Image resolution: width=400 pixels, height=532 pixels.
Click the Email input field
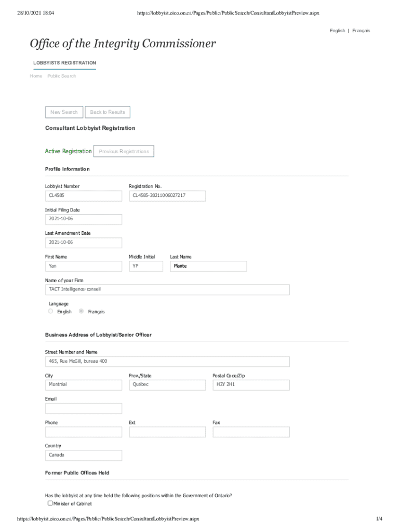point(83,408)
